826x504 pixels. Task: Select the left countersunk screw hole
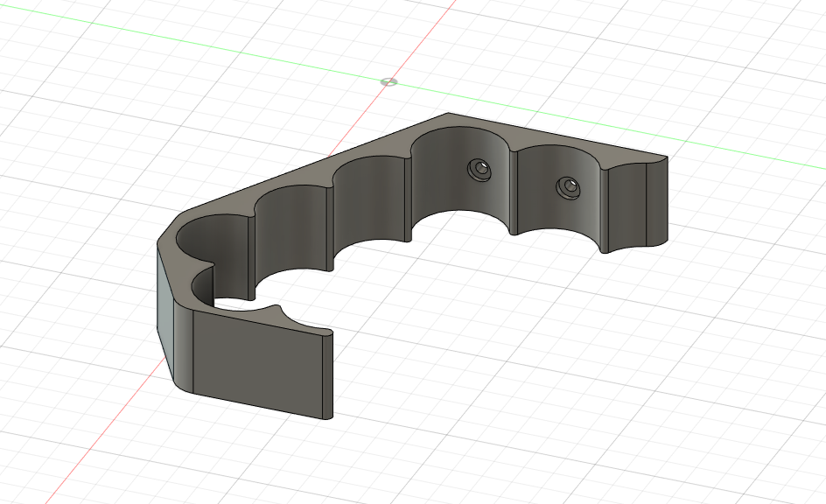click(478, 170)
